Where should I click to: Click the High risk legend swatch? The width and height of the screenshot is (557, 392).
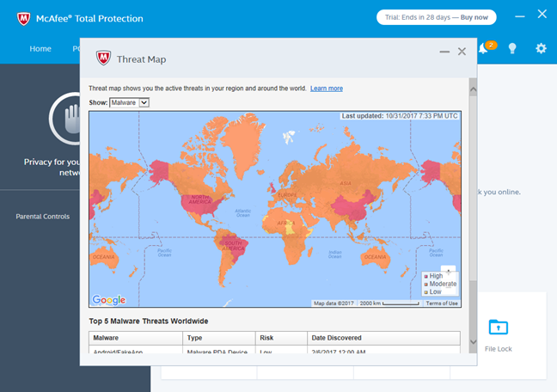426,276
